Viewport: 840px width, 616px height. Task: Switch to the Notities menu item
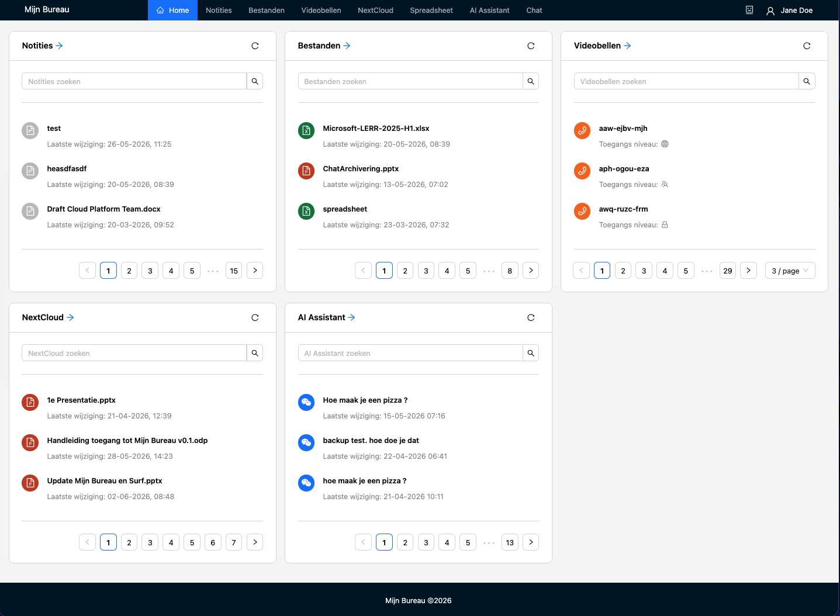coord(219,10)
